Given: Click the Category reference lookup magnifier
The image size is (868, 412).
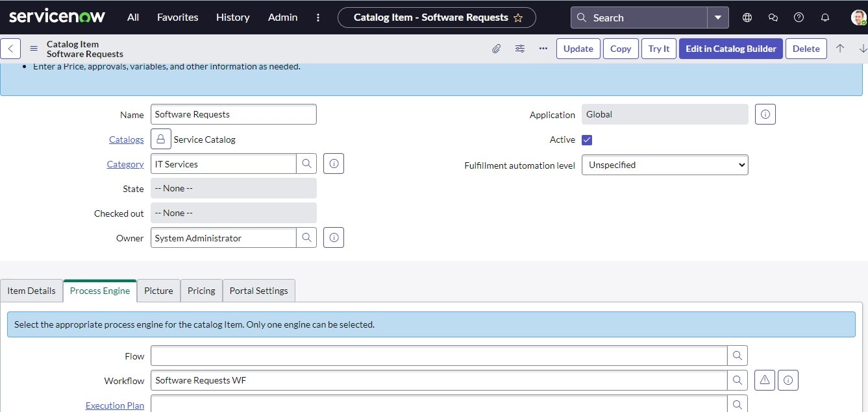Looking at the screenshot, I should pyautogui.click(x=306, y=163).
